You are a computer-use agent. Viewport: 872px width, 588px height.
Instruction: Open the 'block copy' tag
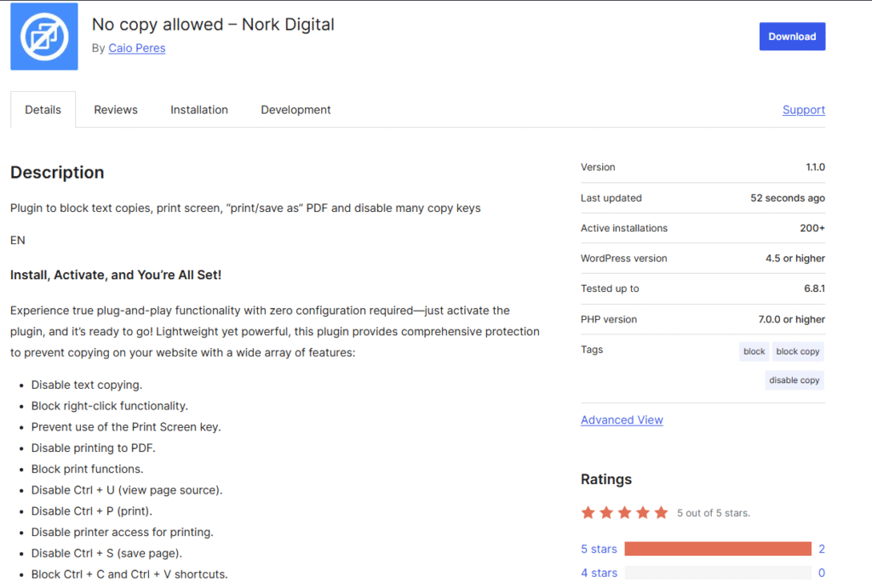tap(797, 351)
